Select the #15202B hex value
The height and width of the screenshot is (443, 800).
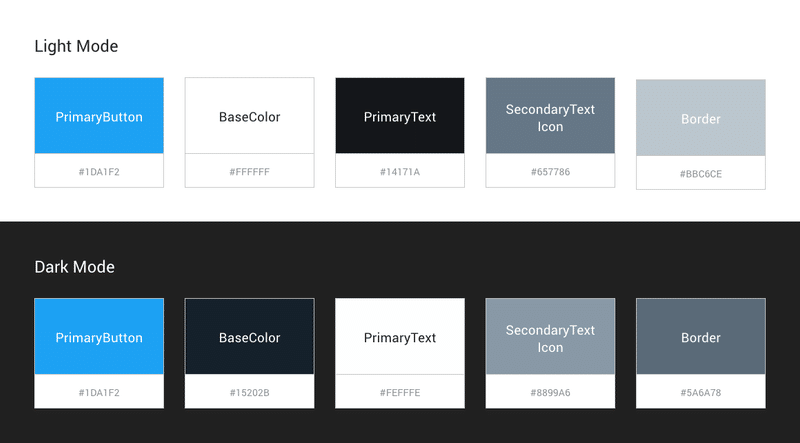[249, 392]
